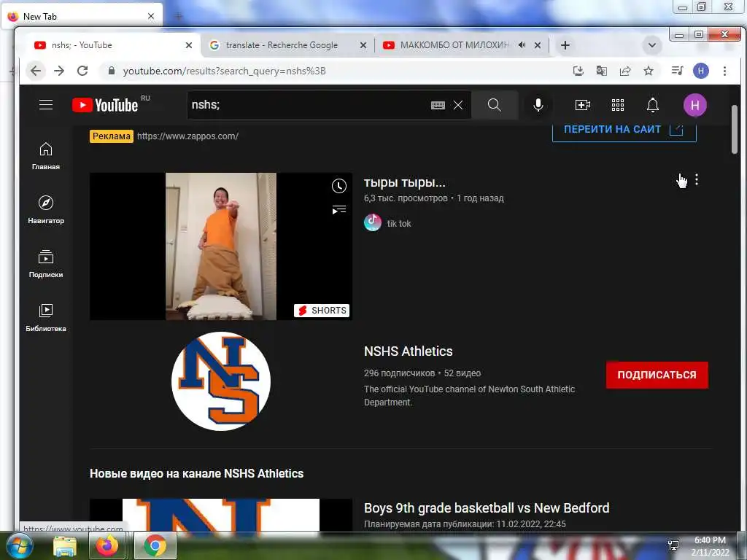Open File Explorer from the taskbar
Image resolution: width=747 pixels, height=560 pixels.
click(x=65, y=545)
